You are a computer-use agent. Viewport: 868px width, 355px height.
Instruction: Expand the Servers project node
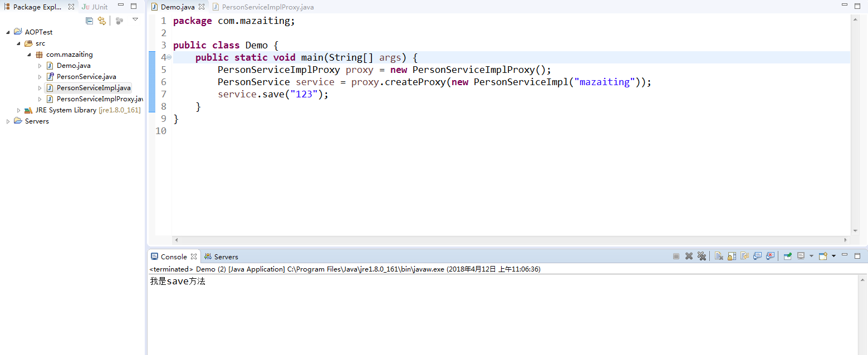coord(8,121)
